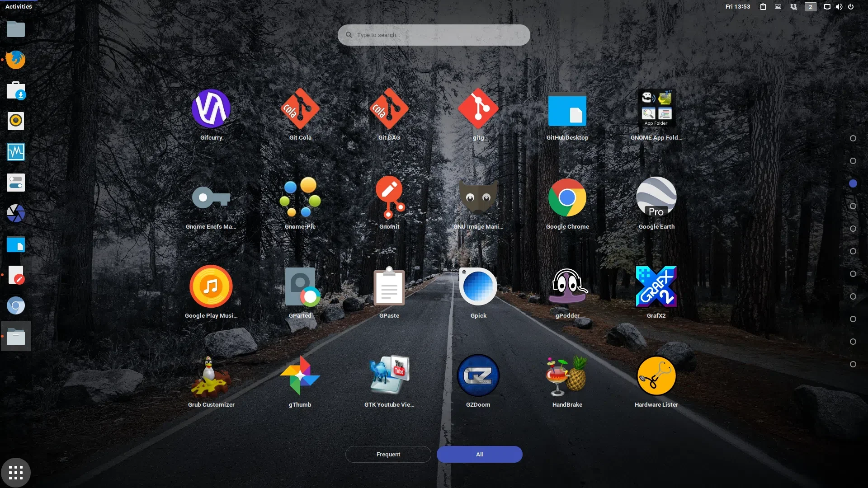The image size is (868, 488).
Task: Open the Gpick color picker app
Action: [478, 287]
